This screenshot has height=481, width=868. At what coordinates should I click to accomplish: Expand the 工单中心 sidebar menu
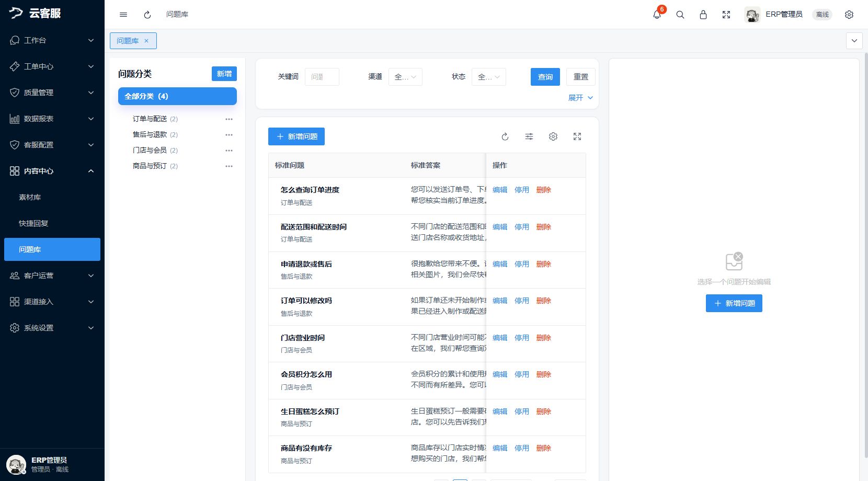coord(52,66)
